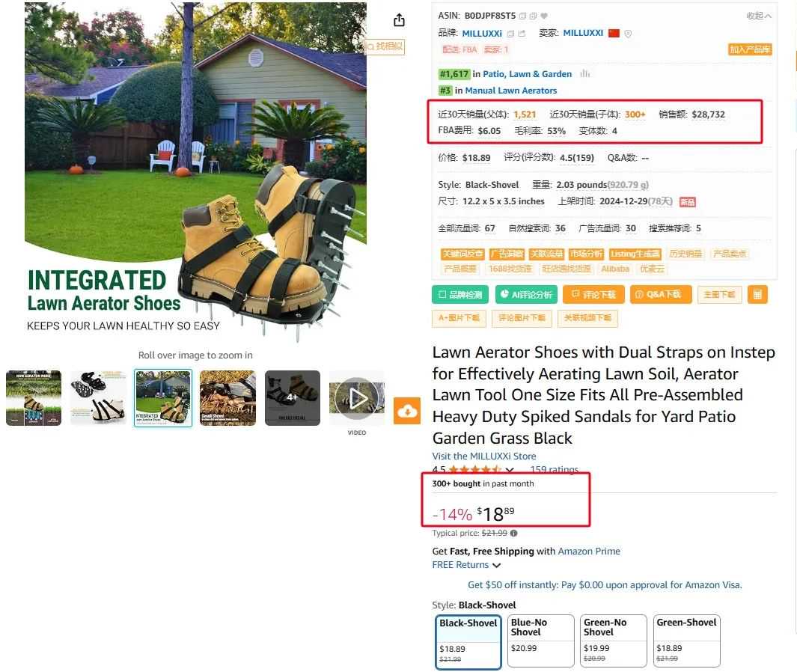Click the location pin icon next to seller flag
This screenshot has width=797, height=672.
pyautogui.click(x=629, y=34)
